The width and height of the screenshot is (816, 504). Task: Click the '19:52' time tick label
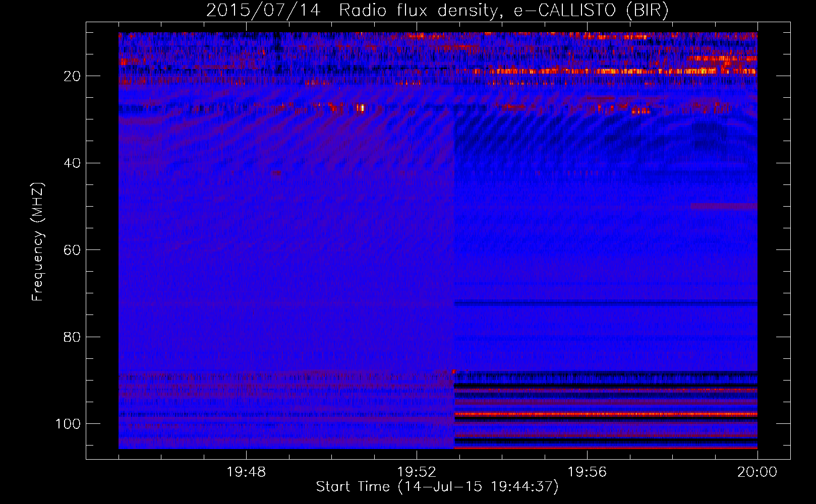coord(417,472)
